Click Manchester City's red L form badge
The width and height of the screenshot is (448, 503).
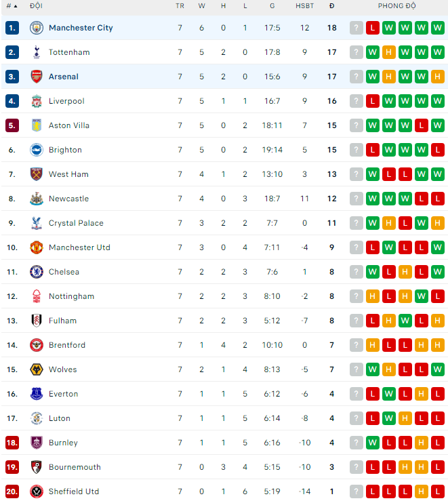tap(372, 28)
